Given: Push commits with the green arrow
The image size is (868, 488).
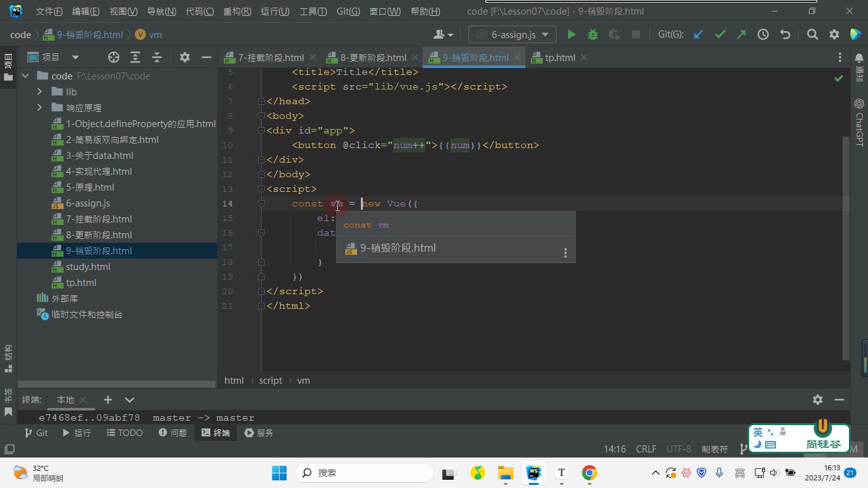Looking at the screenshot, I should tap(742, 34).
